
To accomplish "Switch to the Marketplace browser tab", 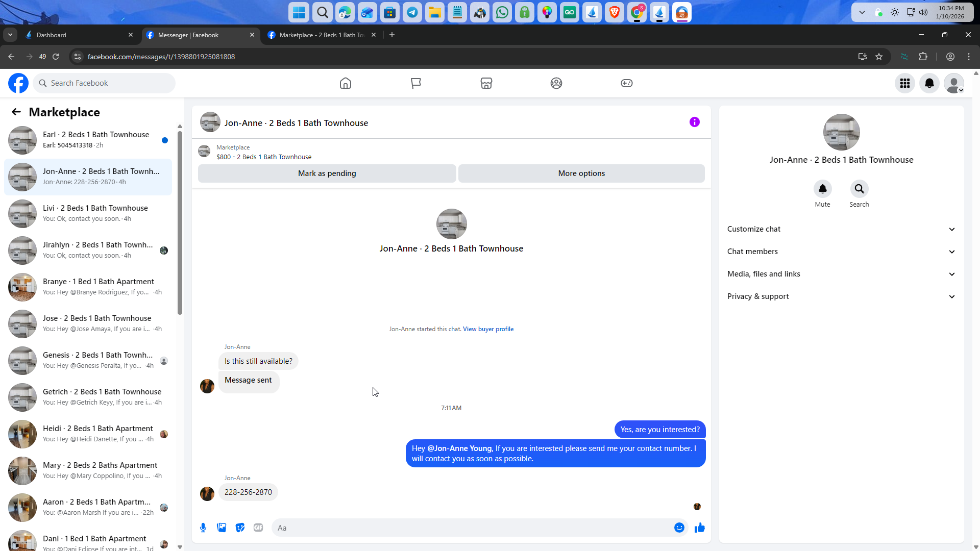I will (322, 35).
